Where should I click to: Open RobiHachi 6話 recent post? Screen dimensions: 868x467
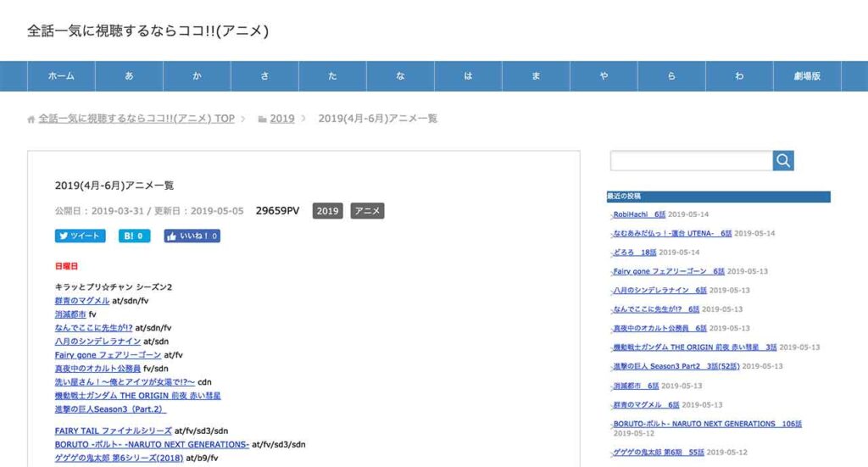coord(640,214)
